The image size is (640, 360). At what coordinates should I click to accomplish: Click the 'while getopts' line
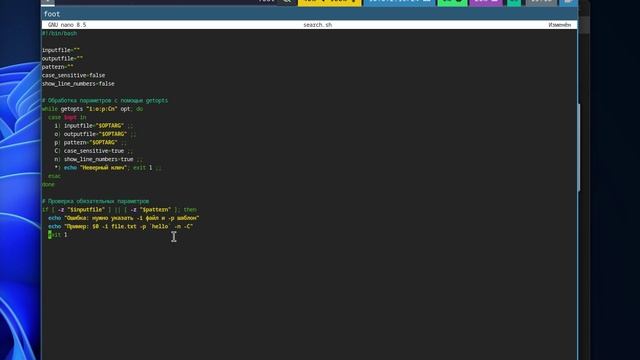pos(93,109)
